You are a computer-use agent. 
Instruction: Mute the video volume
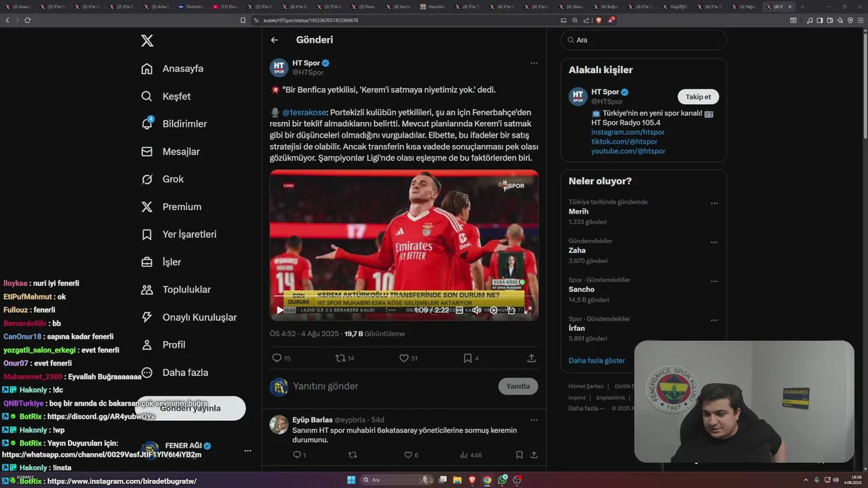(477, 310)
